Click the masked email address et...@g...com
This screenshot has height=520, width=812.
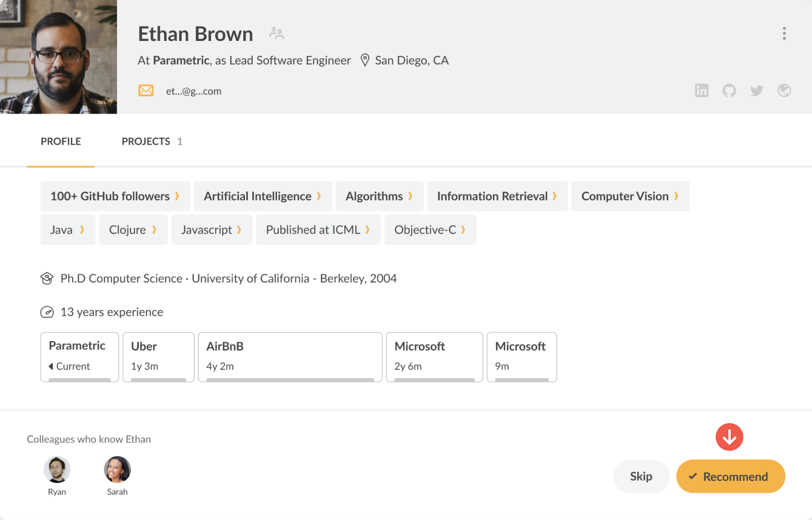click(x=194, y=91)
